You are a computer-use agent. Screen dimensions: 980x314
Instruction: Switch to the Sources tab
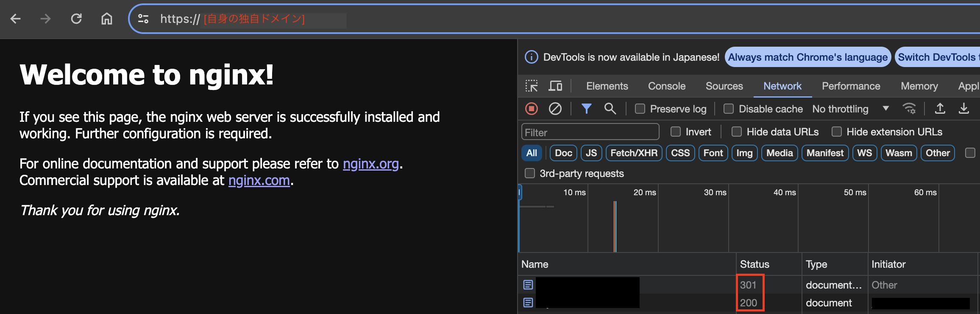click(x=724, y=86)
